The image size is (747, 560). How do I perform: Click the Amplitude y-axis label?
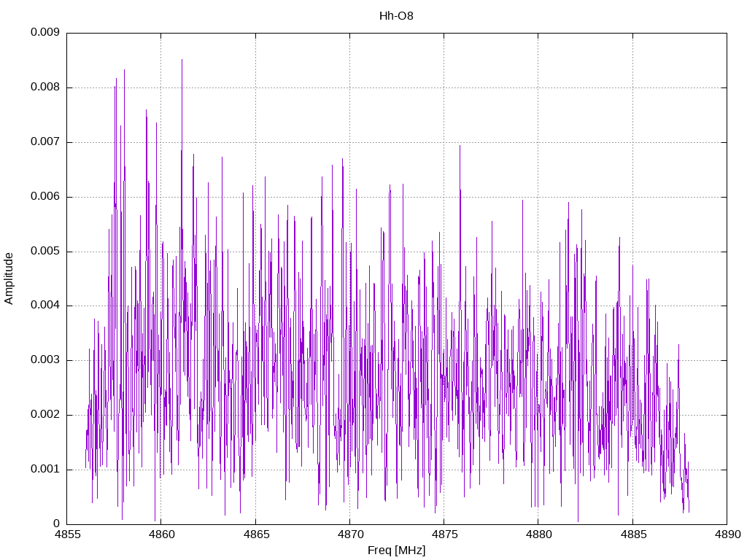9,279
